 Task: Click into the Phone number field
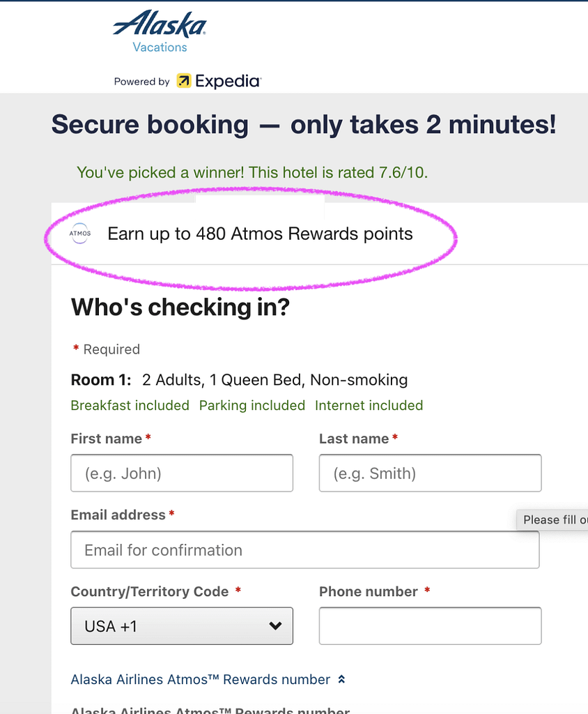coord(430,625)
